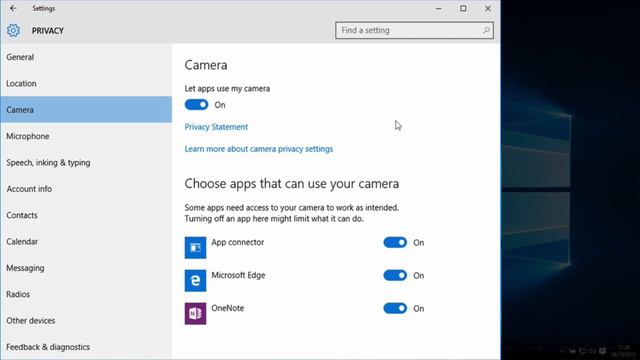
Task: Click the Find a setting search field
Action: pos(414,30)
